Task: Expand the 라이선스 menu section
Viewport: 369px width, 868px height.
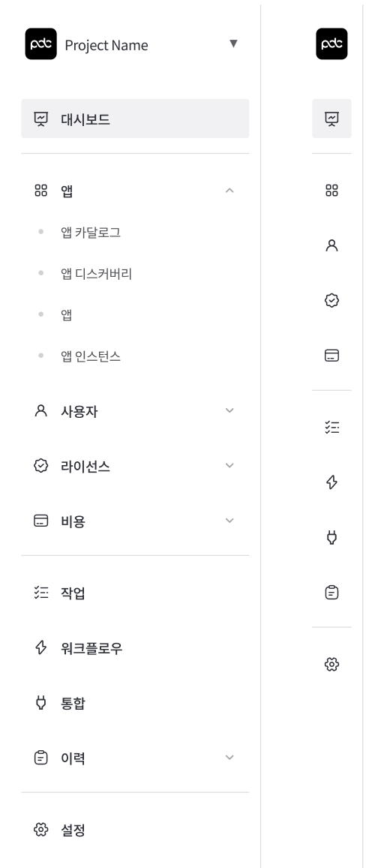Action: 135,466
